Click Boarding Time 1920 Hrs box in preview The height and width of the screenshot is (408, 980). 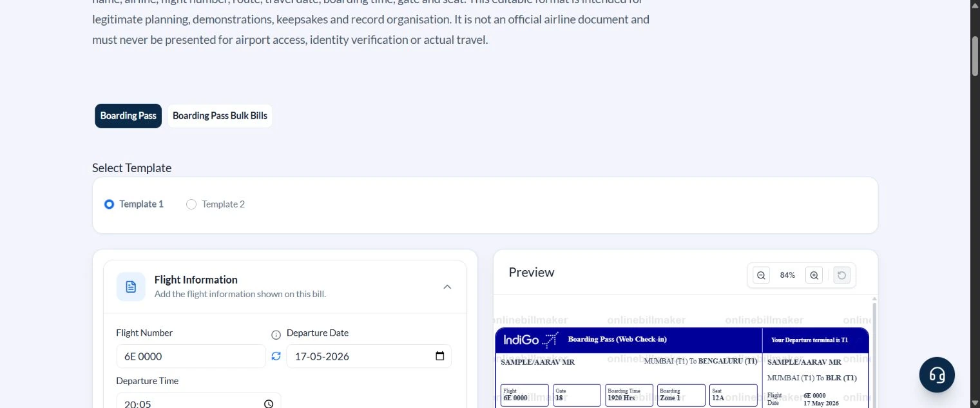(x=629, y=395)
